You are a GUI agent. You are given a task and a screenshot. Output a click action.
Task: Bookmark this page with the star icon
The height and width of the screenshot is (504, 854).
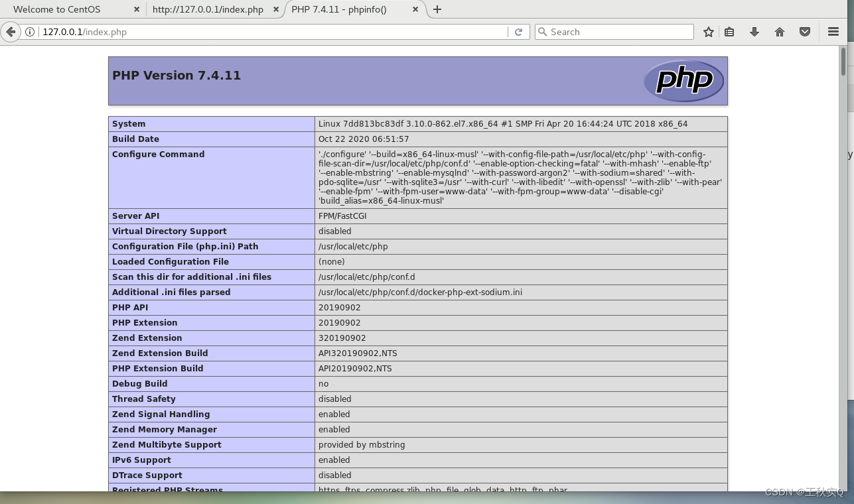[709, 32]
